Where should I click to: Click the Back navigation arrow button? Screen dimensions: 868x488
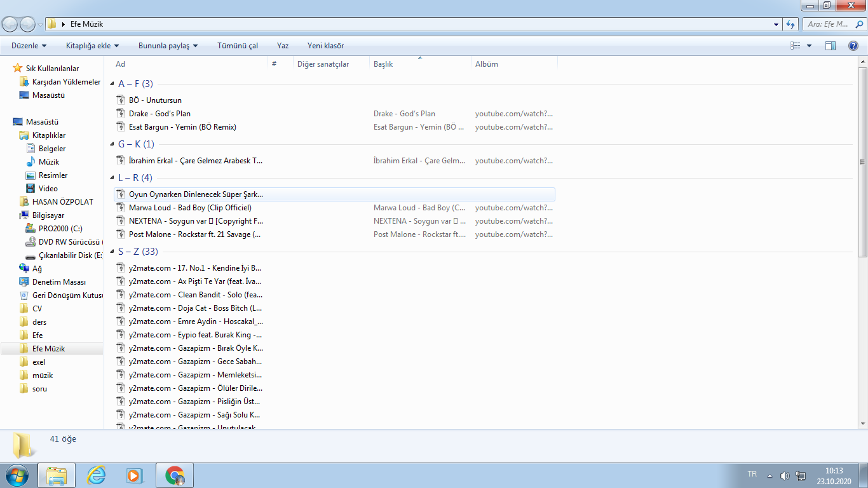point(10,24)
